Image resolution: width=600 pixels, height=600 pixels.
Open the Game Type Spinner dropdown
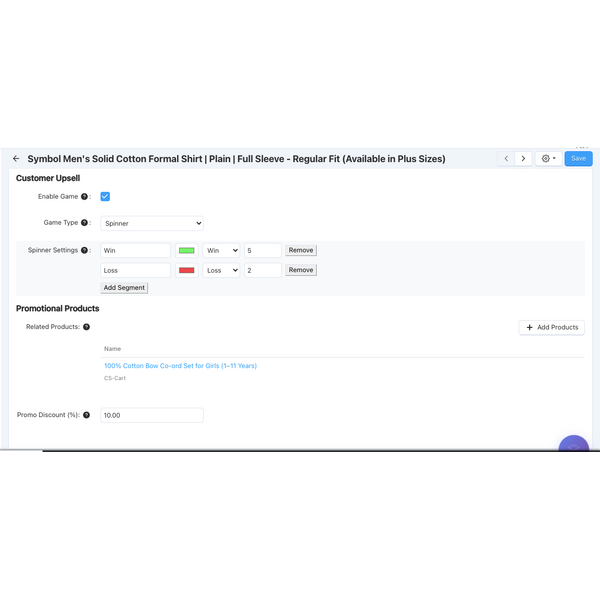coord(152,223)
